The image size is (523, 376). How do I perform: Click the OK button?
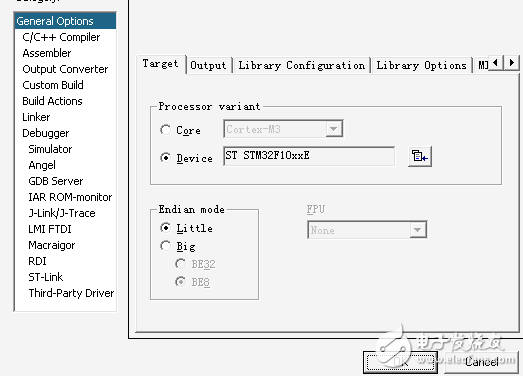point(400,362)
